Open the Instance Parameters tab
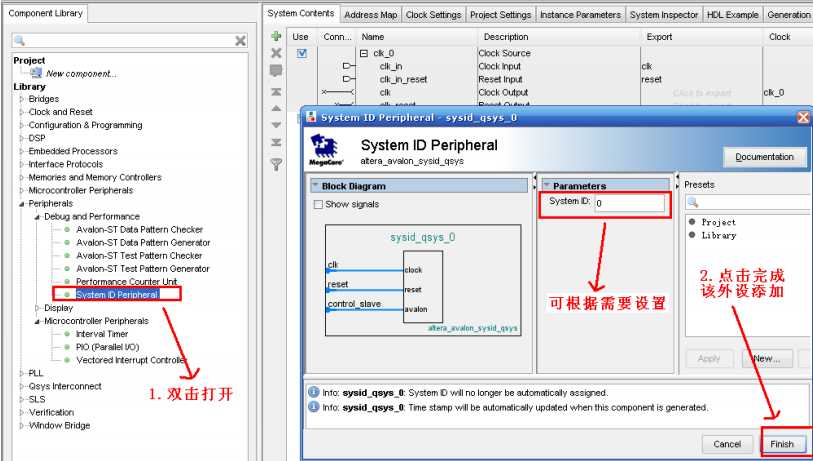 coord(580,15)
